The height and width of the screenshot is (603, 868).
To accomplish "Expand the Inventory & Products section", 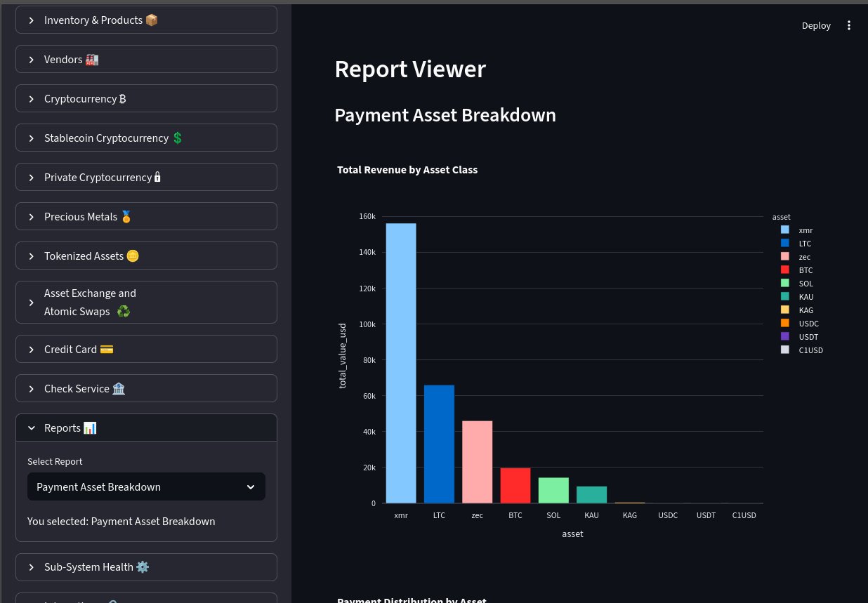I will click(x=146, y=20).
